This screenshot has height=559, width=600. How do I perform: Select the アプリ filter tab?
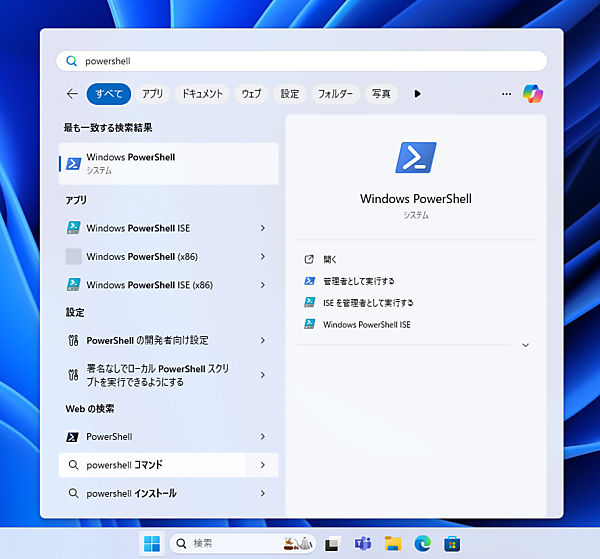pyautogui.click(x=152, y=94)
